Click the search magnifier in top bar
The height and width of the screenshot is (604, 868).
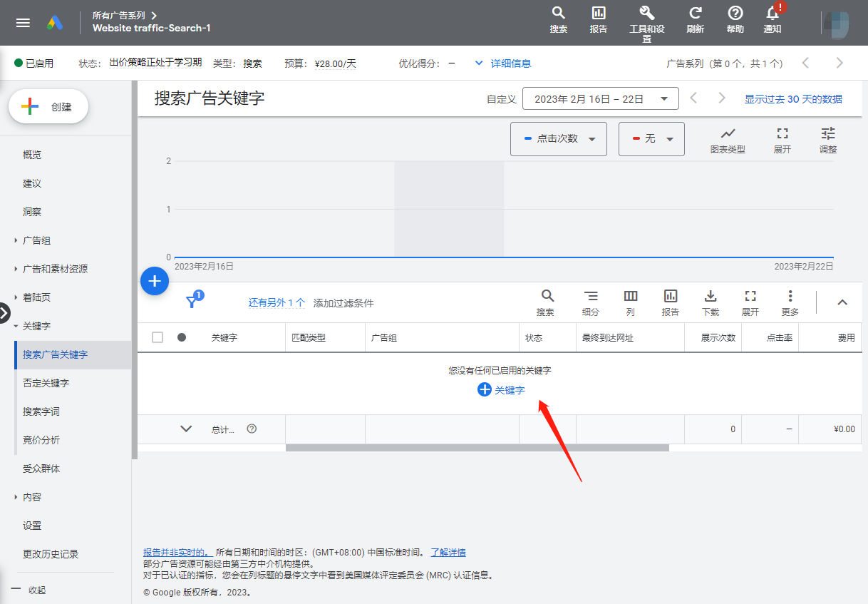tap(559, 14)
